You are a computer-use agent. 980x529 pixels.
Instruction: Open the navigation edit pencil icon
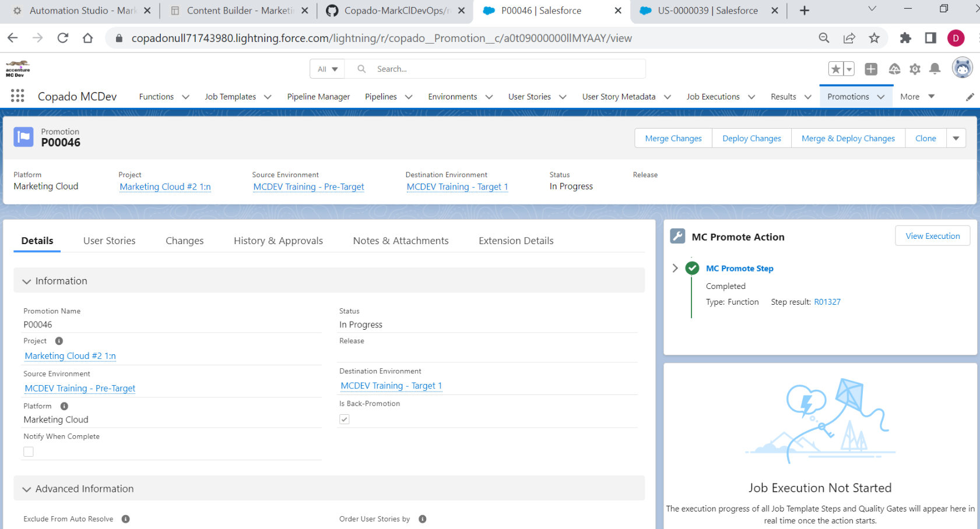pyautogui.click(x=970, y=97)
